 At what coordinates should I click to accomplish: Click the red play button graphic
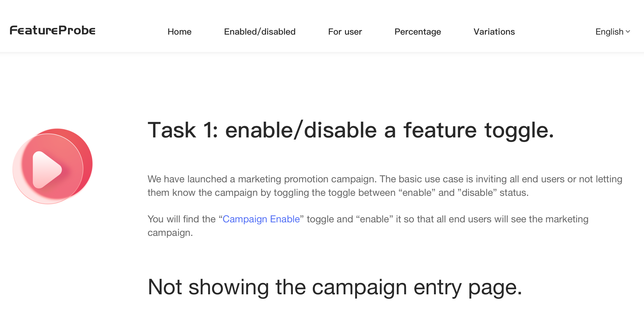(x=53, y=166)
